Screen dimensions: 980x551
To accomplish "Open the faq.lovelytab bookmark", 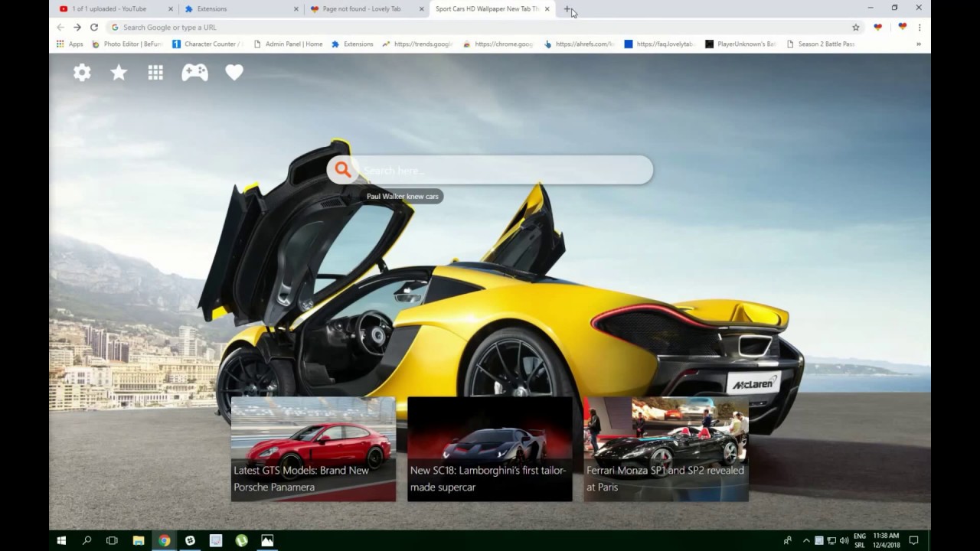I will 660,44.
